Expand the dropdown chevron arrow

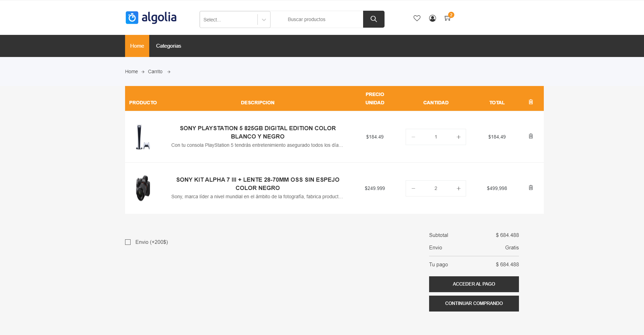coord(264,20)
